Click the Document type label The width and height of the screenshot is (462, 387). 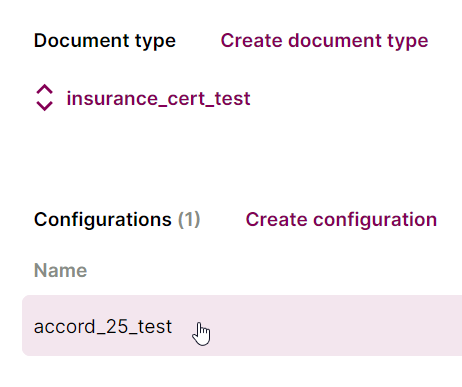click(105, 41)
